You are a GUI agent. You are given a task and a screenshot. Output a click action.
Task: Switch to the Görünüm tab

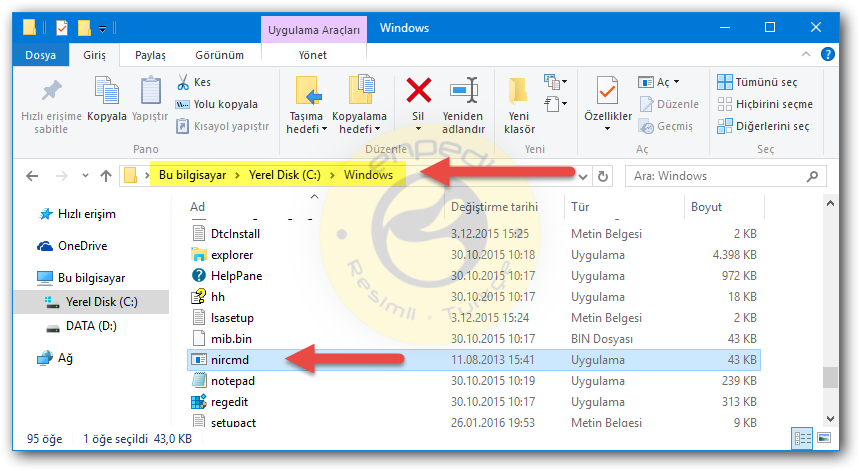pyautogui.click(x=219, y=55)
